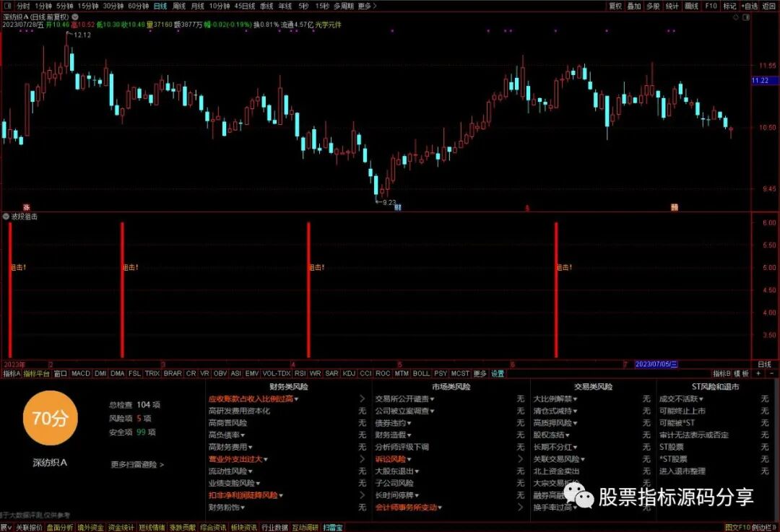Image resolution: width=780 pixels, height=532 pixels.
Task: Expand the 扣非净利润陡降风险 item
Action: click(246, 495)
